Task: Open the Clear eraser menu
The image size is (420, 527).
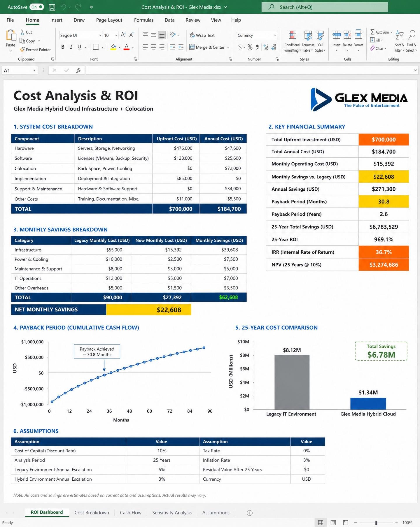Action: (378, 48)
